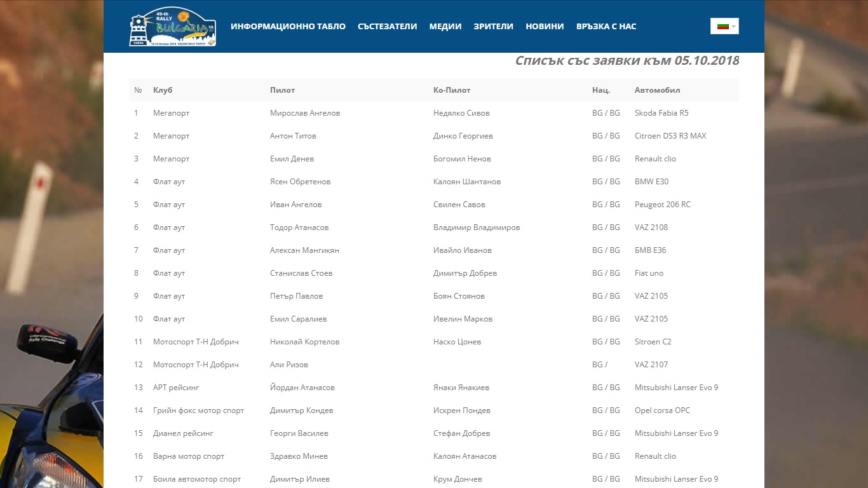Select the Мотоспорт Т-Н Добрич row for Али Ризов

(x=196, y=365)
